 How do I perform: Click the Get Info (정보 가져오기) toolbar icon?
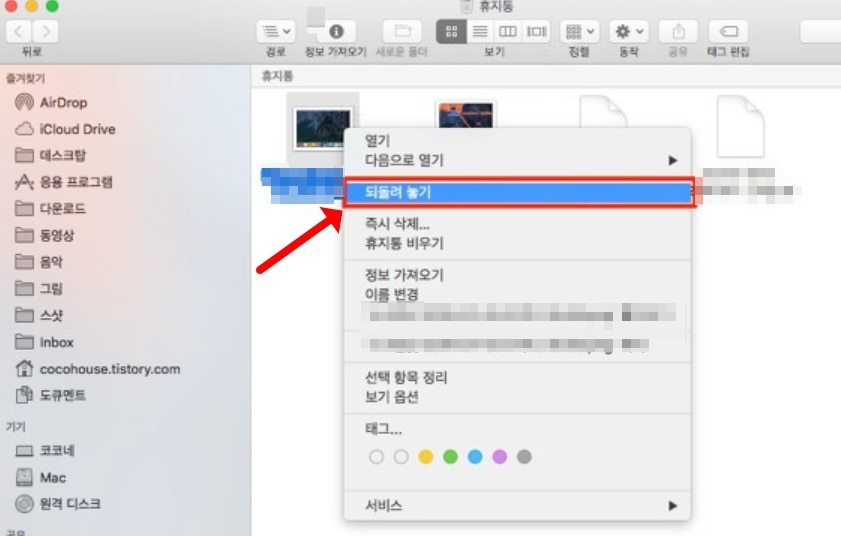coord(335,31)
